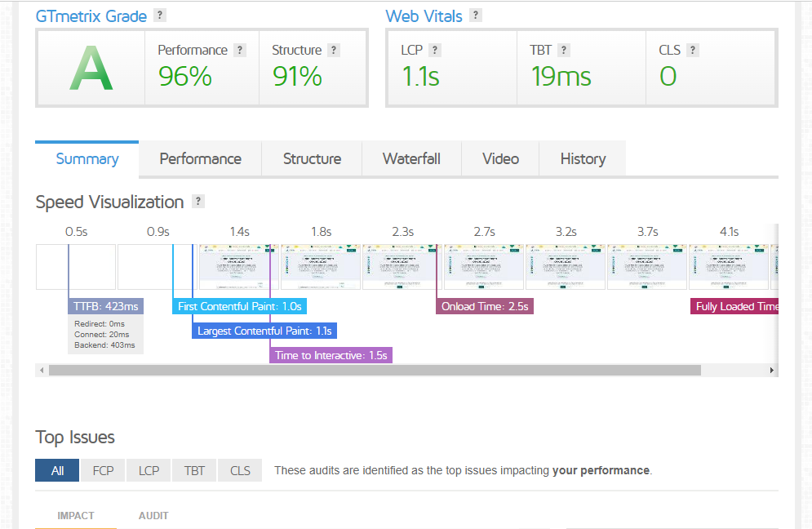Viewport: 812px width, 529px height.
Task: Toggle the TBT issues filter
Action: coord(193,470)
